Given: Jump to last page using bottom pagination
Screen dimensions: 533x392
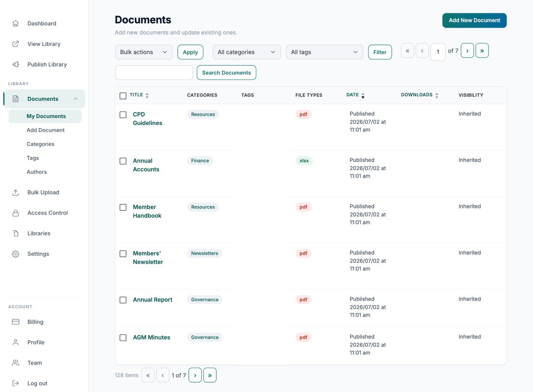Looking at the screenshot, I should coord(210,375).
